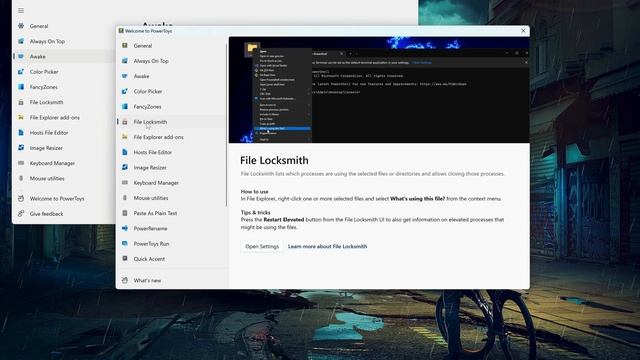Click Hosts File Editor icon in Welcome window
The width and height of the screenshot is (640, 360).
125,152
